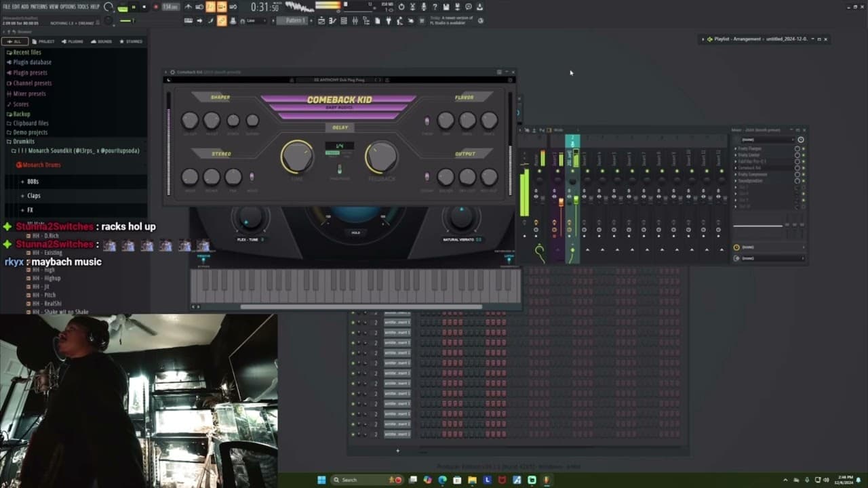Click the metronome icon in top toolbar
This screenshot has width=868, height=488.
188,7
